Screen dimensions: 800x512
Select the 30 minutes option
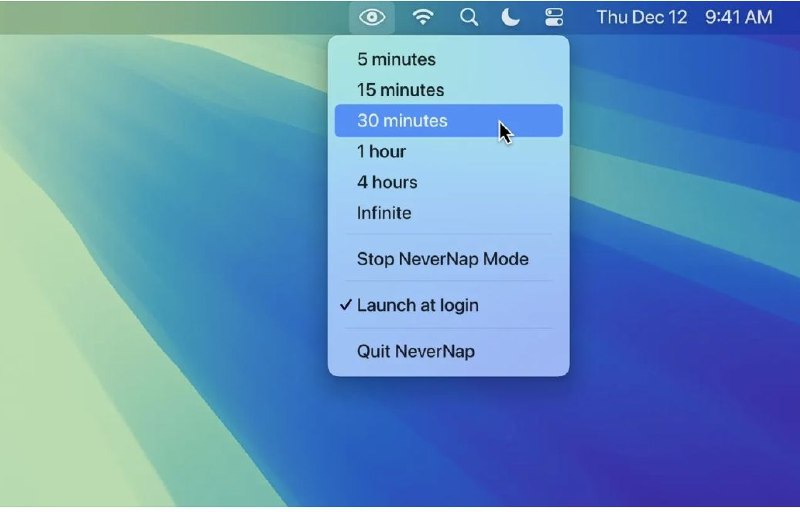(448, 121)
